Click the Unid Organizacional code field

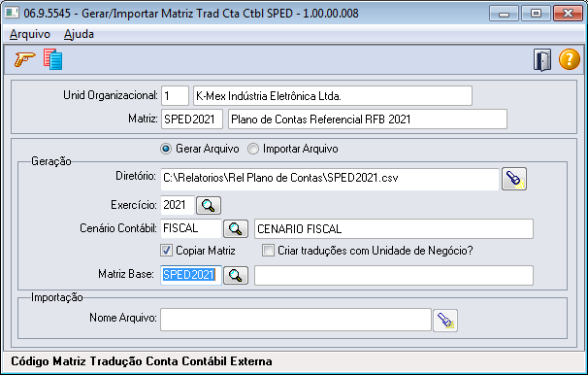coord(175,96)
